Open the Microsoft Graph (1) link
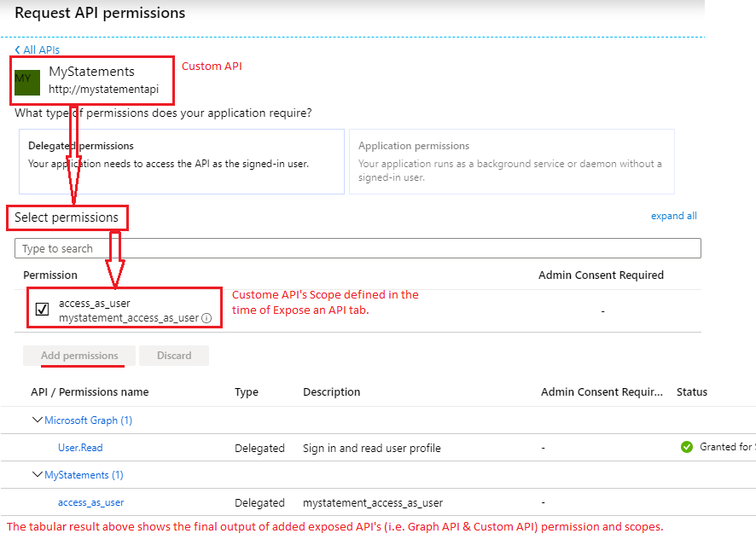 coord(88,420)
